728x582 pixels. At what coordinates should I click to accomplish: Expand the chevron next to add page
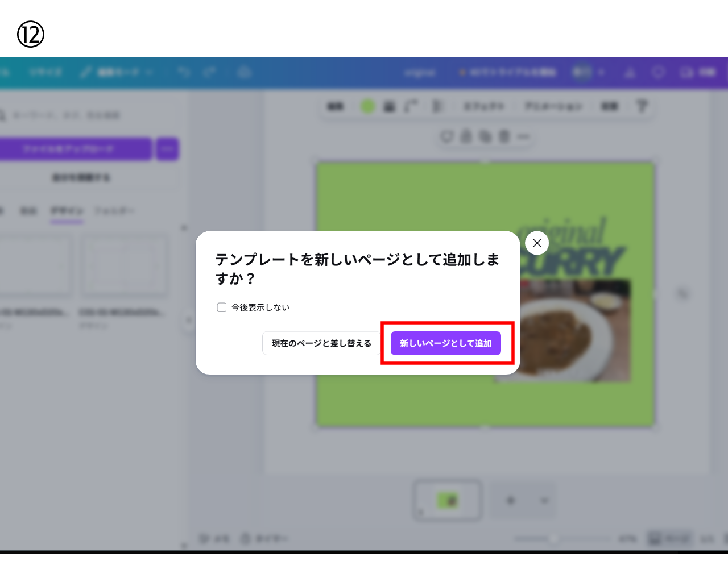pyautogui.click(x=544, y=501)
